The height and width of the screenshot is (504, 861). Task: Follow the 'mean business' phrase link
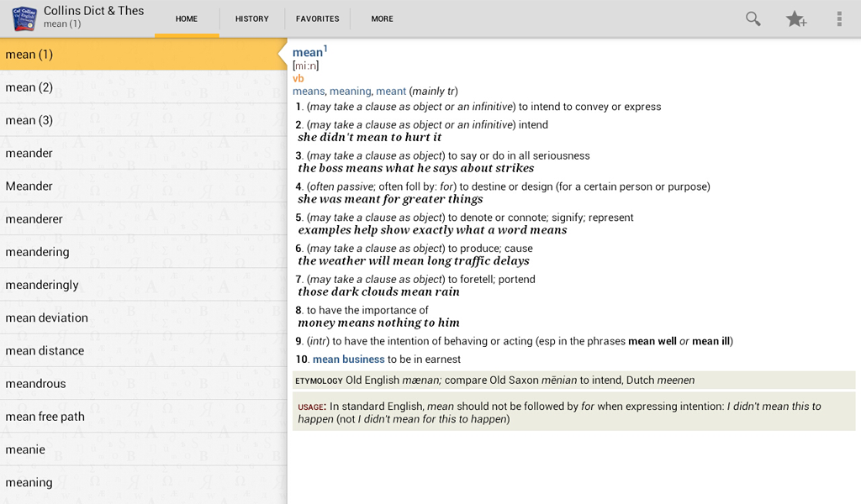click(348, 360)
